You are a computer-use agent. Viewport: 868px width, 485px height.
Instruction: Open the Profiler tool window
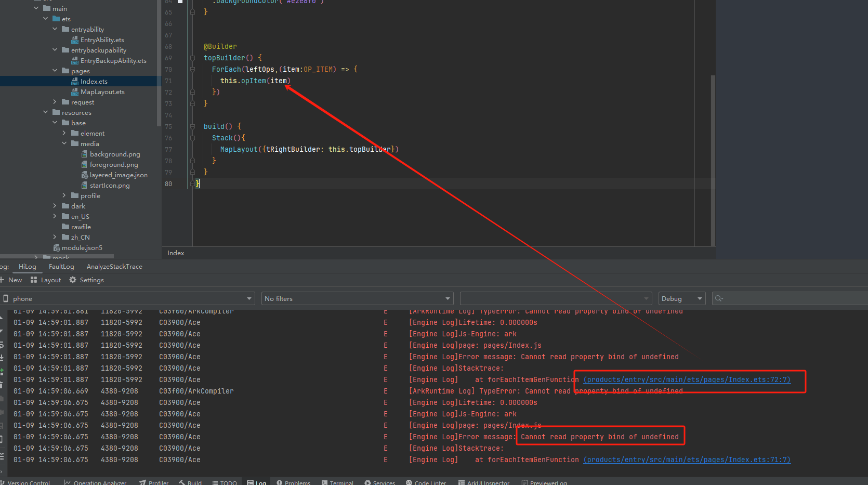click(x=154, y=482)
